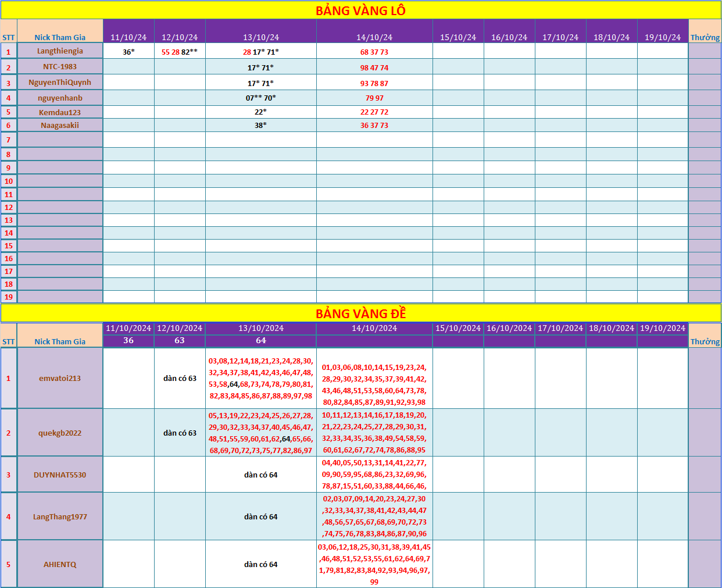This screenshot has height=588, width=722.
Task: Select the NTC-1983 name cell
Action: pyautogui.click(x=60, y=67)
